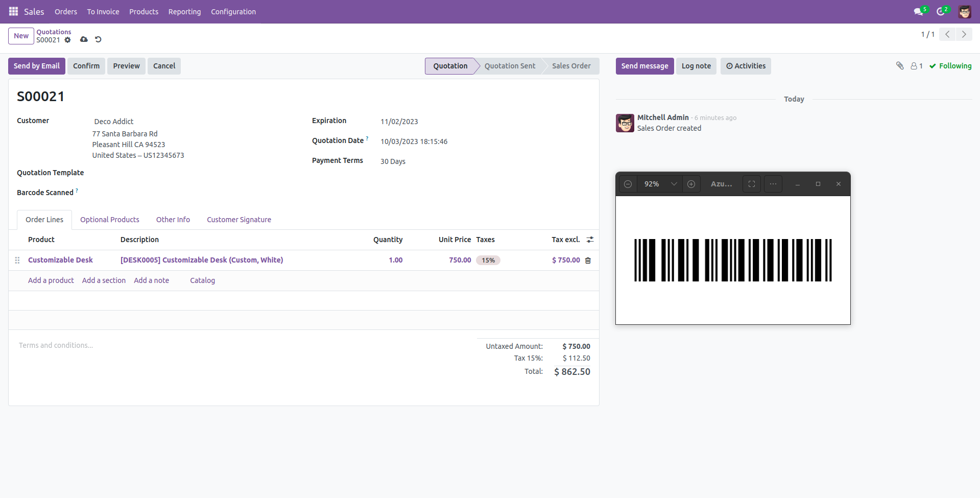Click the Sales app title
980x498 pixels.
pos(34,11)
